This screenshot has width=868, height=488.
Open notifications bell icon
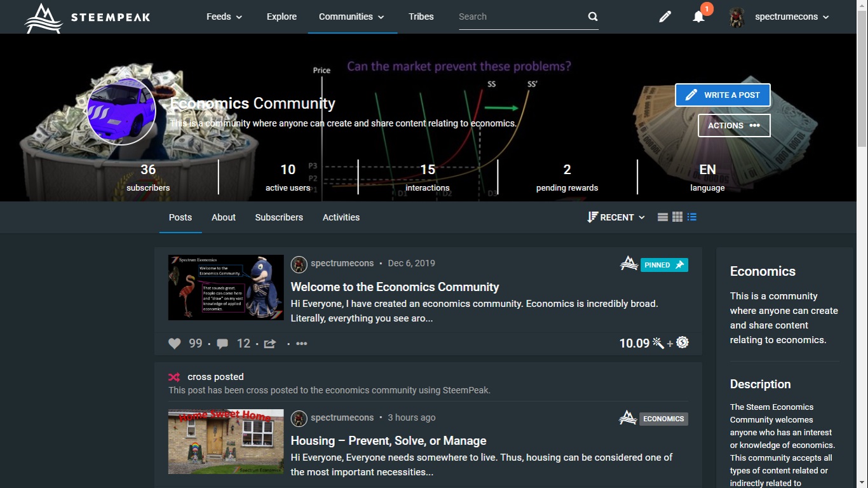pos(699,17)
